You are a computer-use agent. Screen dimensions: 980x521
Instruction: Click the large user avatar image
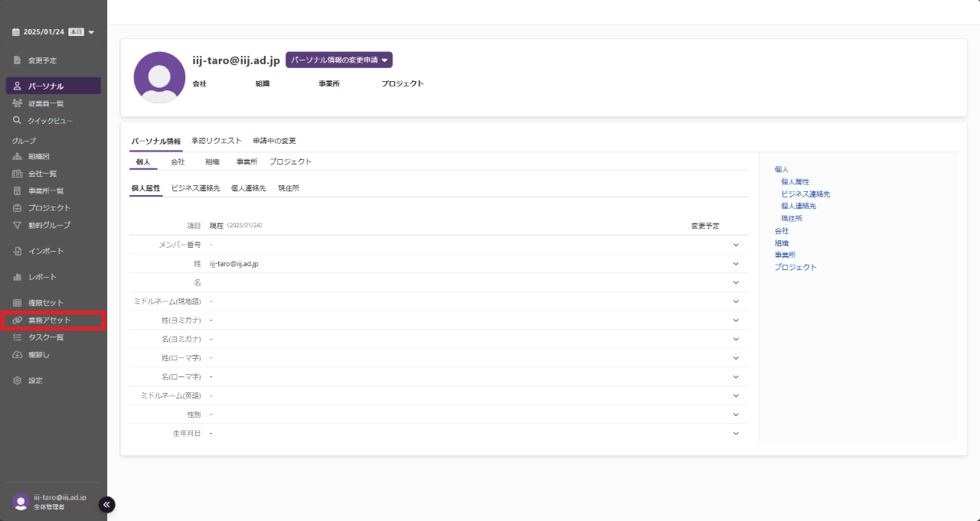click(x=159, y=77)
